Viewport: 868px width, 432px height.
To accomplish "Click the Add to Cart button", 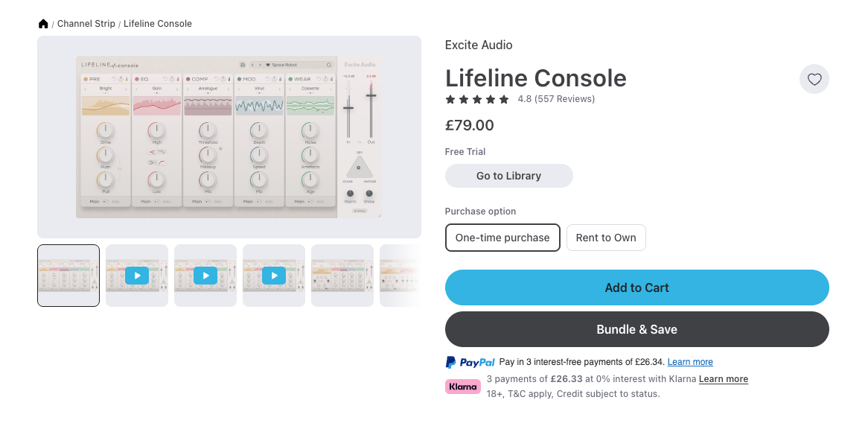I will [636, 288].
